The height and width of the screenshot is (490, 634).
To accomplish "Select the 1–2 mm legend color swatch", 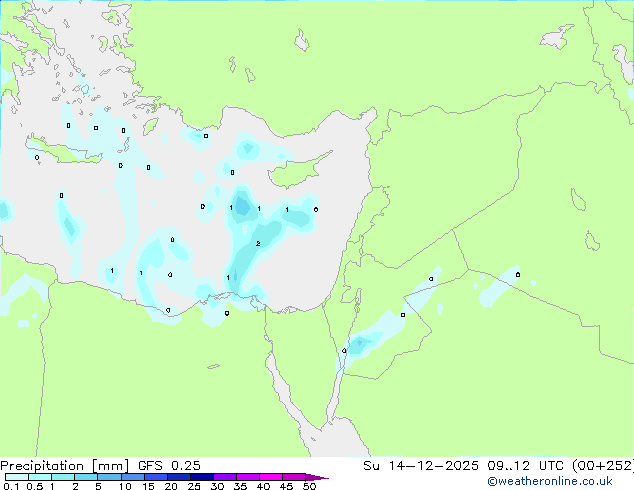I will click(63, 477).
